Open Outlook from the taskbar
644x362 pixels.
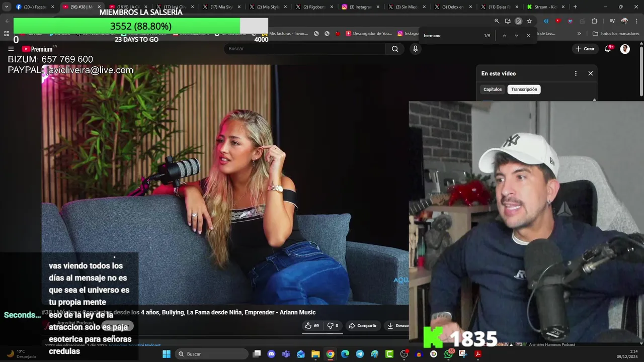(301, 354)
